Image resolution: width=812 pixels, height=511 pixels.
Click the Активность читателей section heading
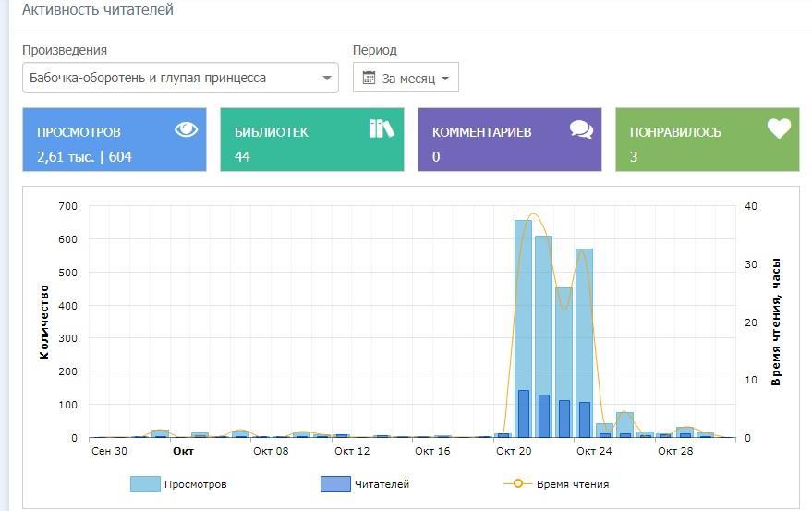click(x=98, y=10)
